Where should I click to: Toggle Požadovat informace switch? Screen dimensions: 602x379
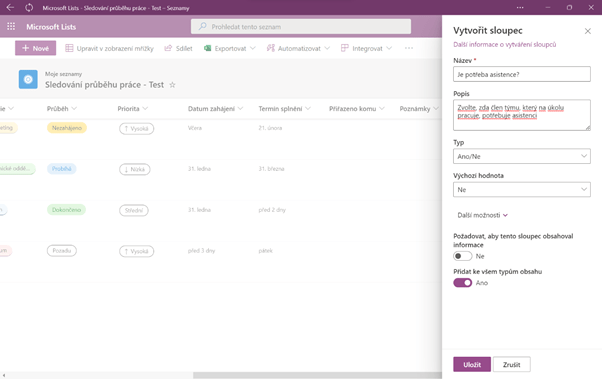pyautogui.click(x=462, y=256)
